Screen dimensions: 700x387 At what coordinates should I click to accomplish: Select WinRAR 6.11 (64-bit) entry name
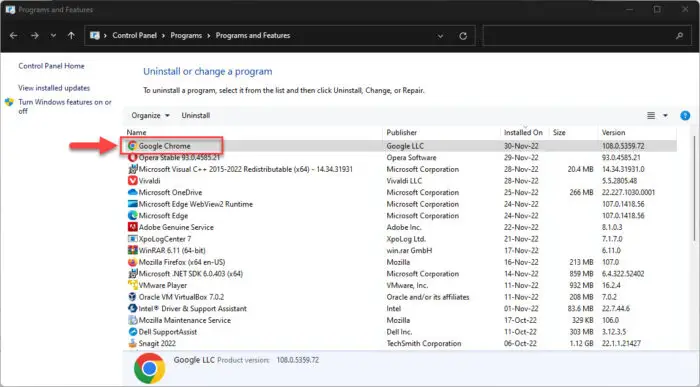[172, 250]
